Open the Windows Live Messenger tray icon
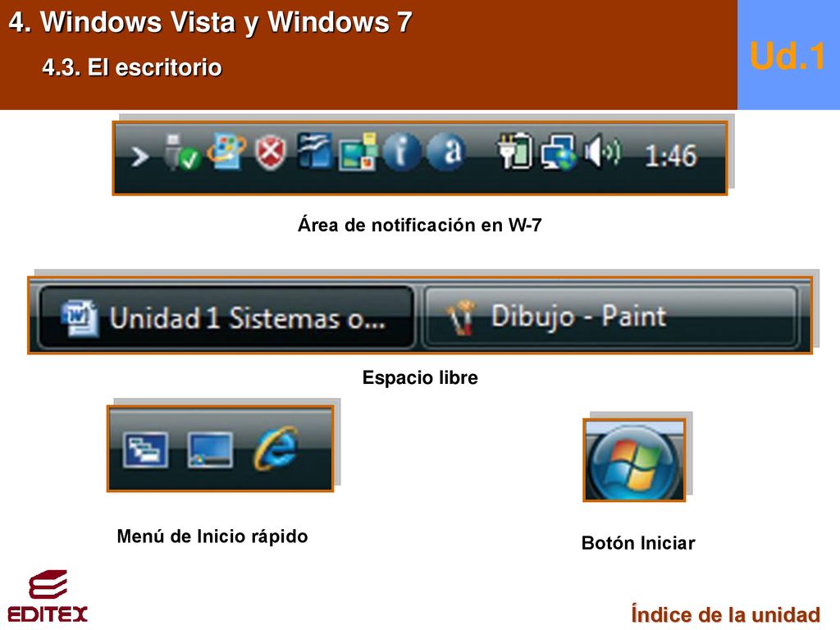 point(226,152)
